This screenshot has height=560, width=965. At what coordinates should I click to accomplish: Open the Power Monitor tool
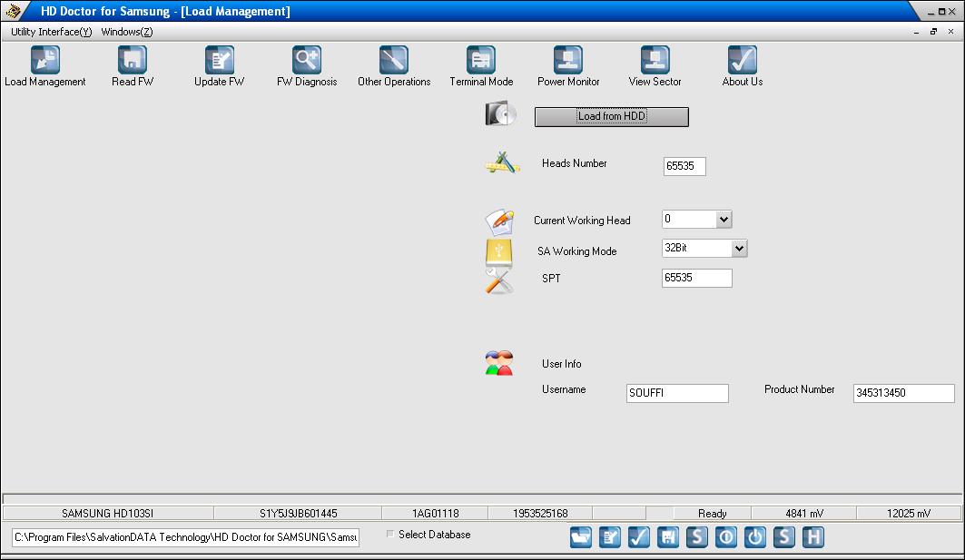click(x=568, y=60)
